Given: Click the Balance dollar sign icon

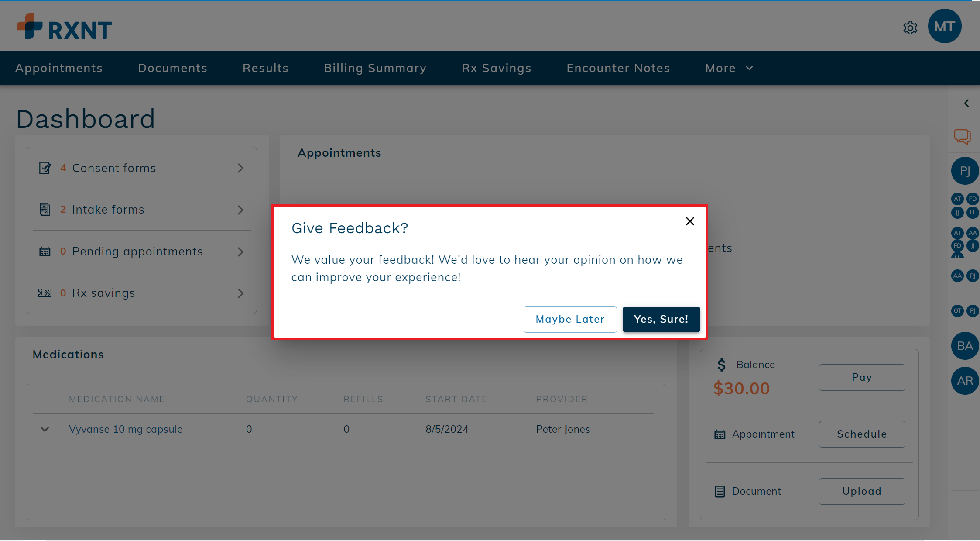Looking at the screenshot, I should [722, 365].
